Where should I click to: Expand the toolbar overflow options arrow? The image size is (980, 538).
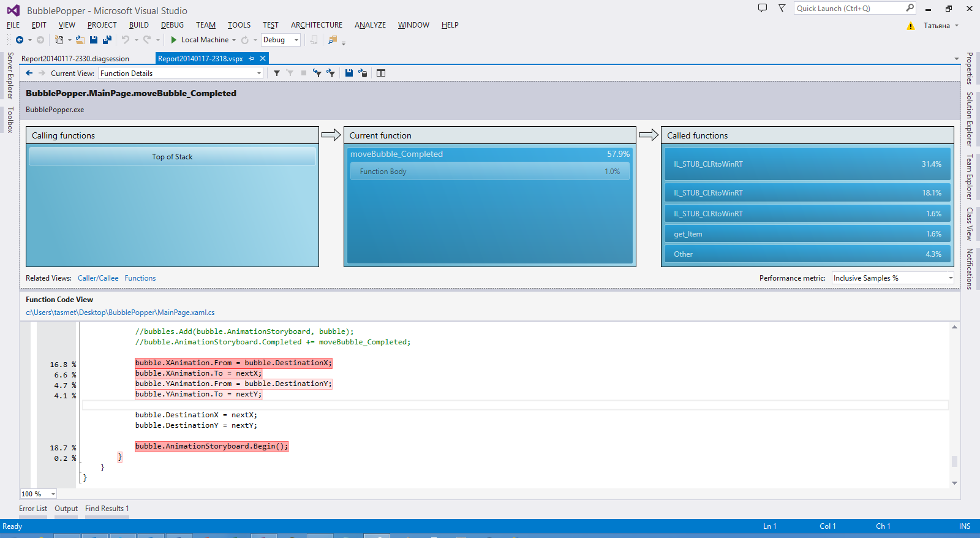click(344, 43)
